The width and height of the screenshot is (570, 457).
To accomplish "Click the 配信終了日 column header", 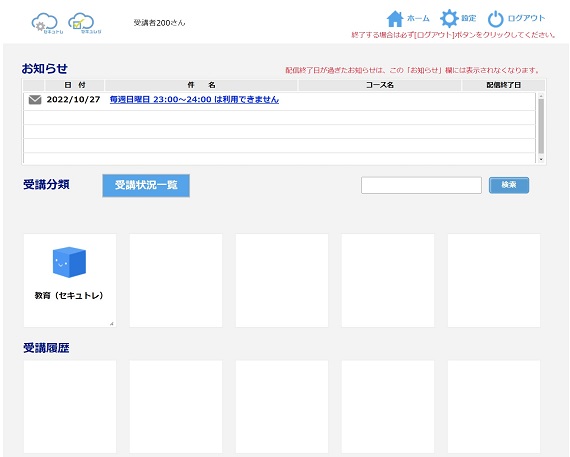I will tap(503, 85).
